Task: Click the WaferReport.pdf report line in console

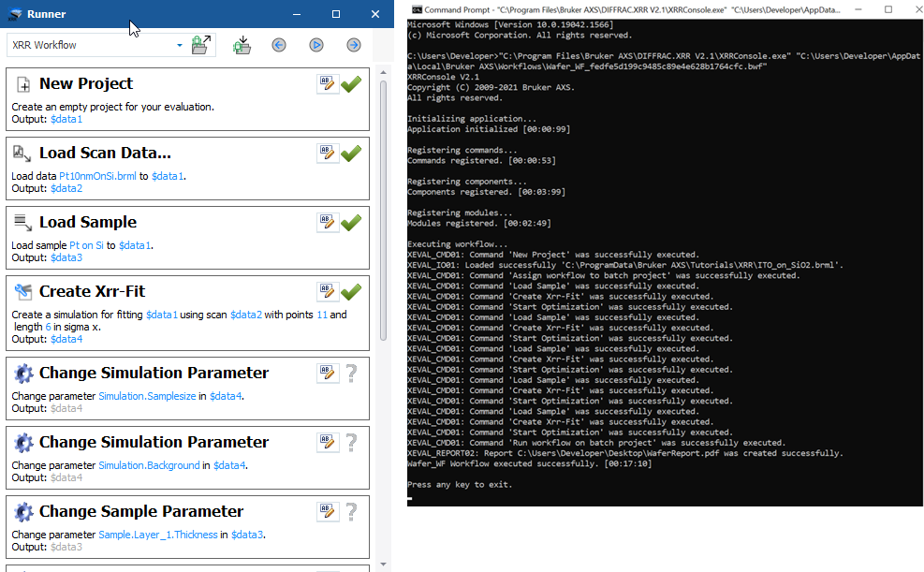Action: (625, 454)
